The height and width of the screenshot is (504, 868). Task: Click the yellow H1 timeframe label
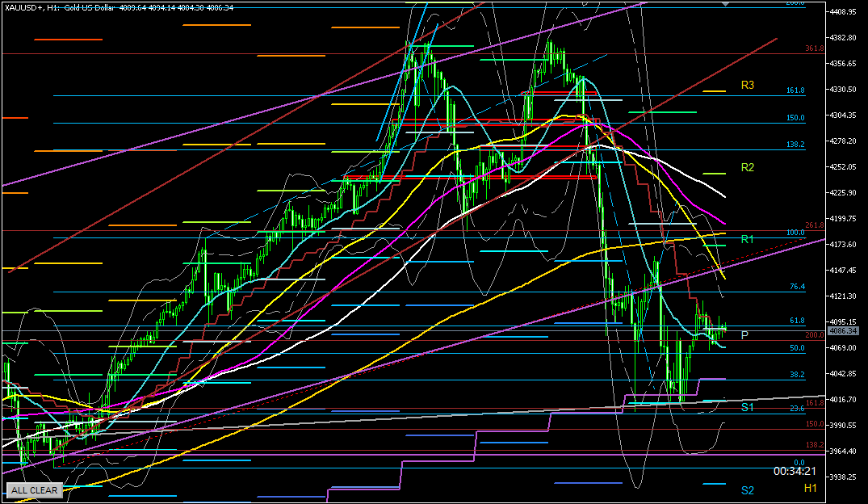pos(810,489)
